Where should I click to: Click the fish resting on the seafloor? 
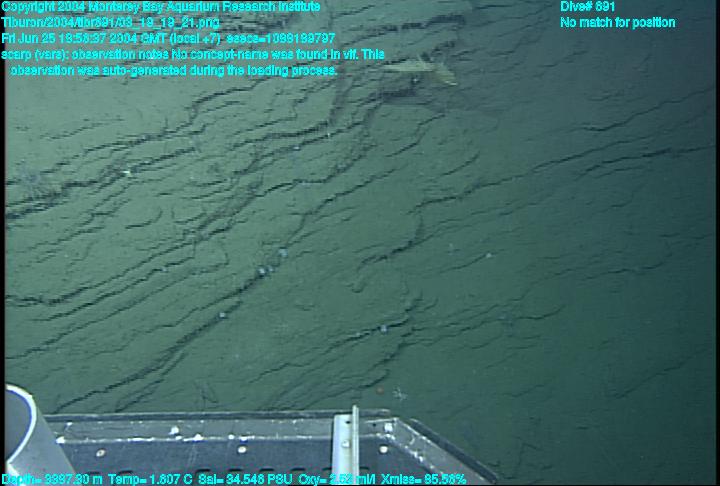tap(421, 71)
